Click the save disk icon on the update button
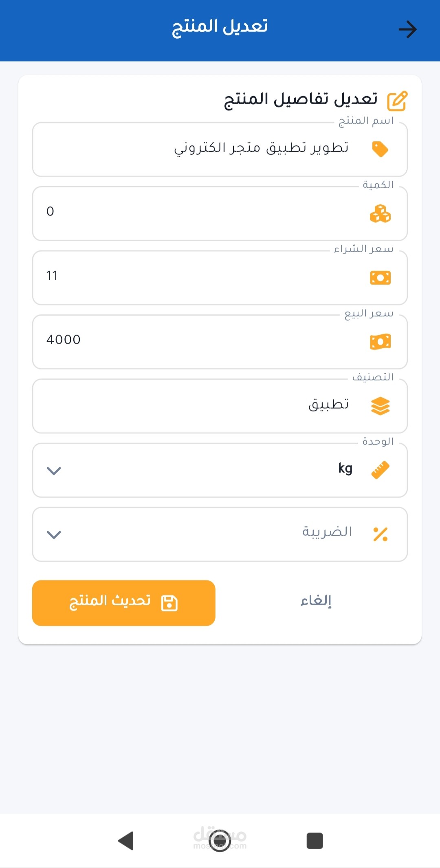Screen dimensions: 440x868 tap(169, 603)
